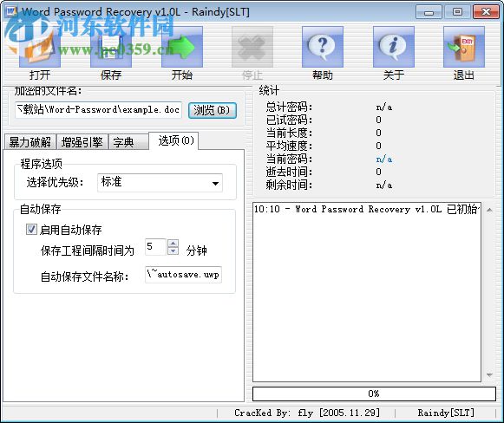Click the 保存 (Save) toolbar icon
The height and width of the screenshot is (423, 504).
coord(111,47)
